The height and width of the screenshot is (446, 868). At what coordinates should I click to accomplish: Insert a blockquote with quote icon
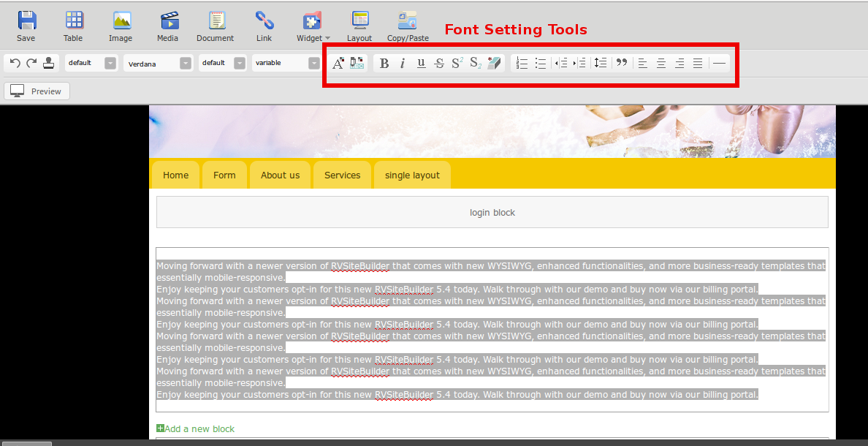click(622, 63)
